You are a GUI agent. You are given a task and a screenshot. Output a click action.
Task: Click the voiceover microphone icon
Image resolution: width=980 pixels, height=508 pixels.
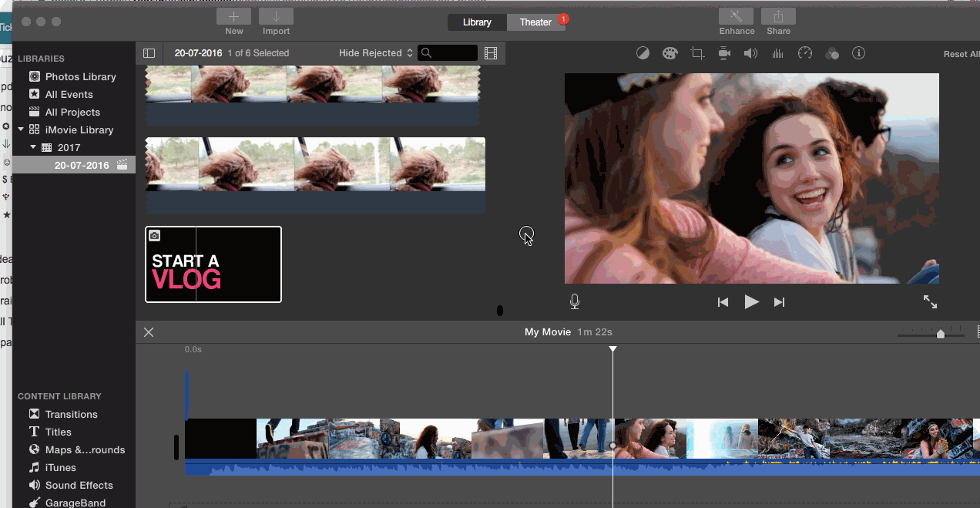click(575, 302)
